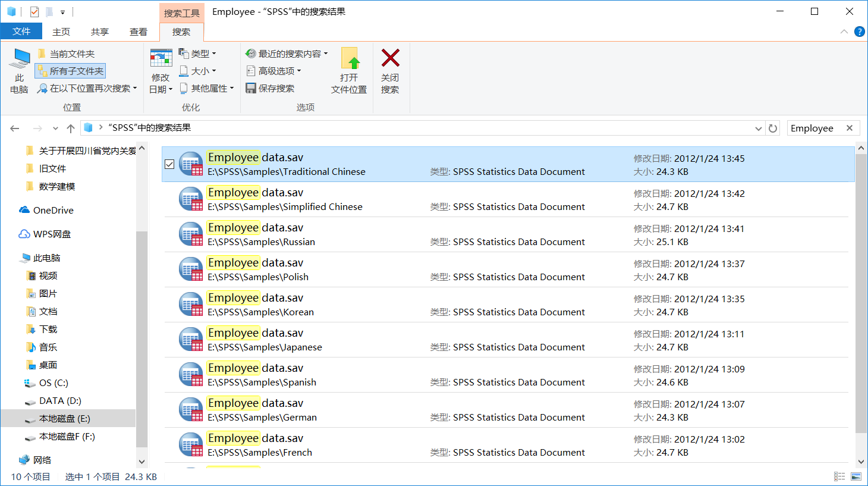
Task: Select 数学建模 folder in navigation pane
Action: click(57, 186)
